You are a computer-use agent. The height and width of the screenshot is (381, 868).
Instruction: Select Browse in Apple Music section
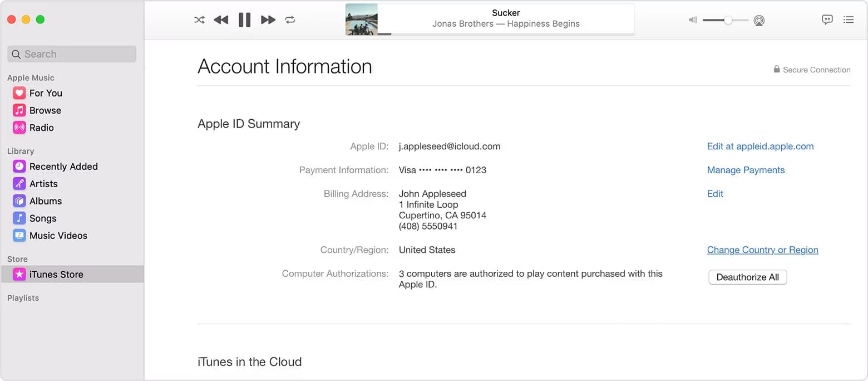[45, 110]
